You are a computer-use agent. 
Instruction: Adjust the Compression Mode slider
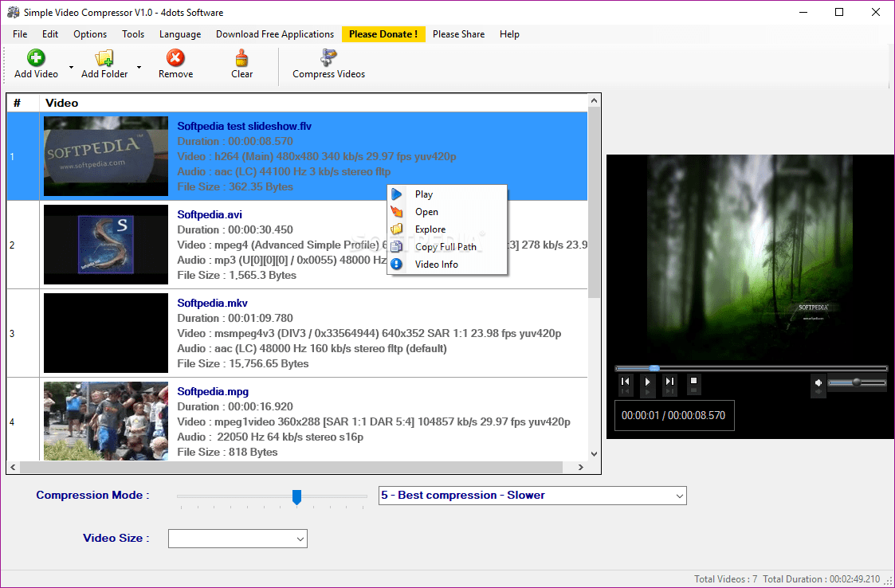[x=297, y=496]
